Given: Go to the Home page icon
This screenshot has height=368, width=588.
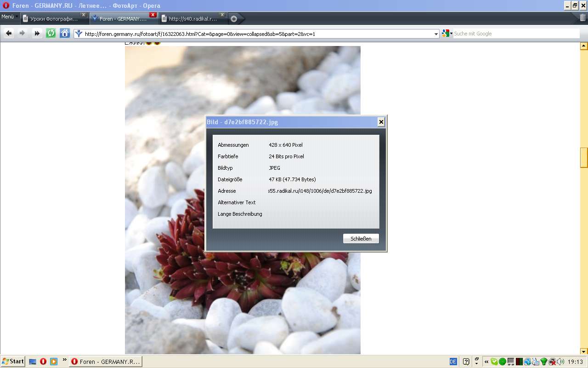Looking at the screenshot, I should click(x=65, y=33).
